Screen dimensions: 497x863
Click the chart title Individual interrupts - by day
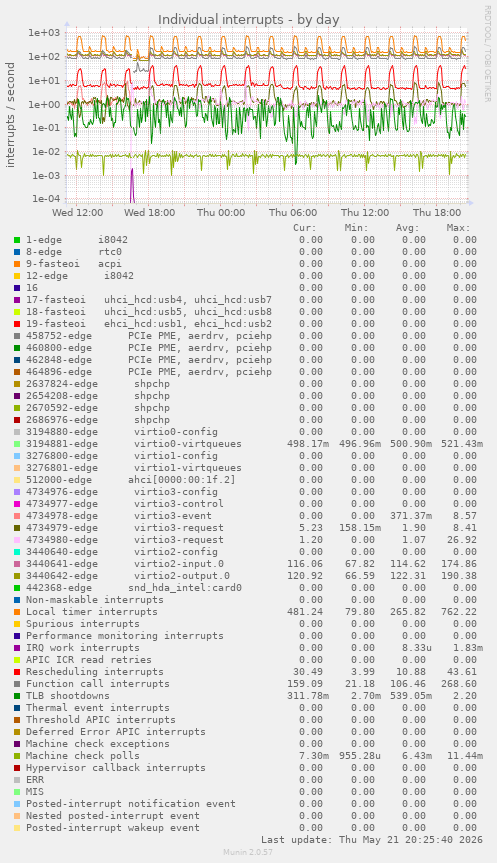(249, 20)
